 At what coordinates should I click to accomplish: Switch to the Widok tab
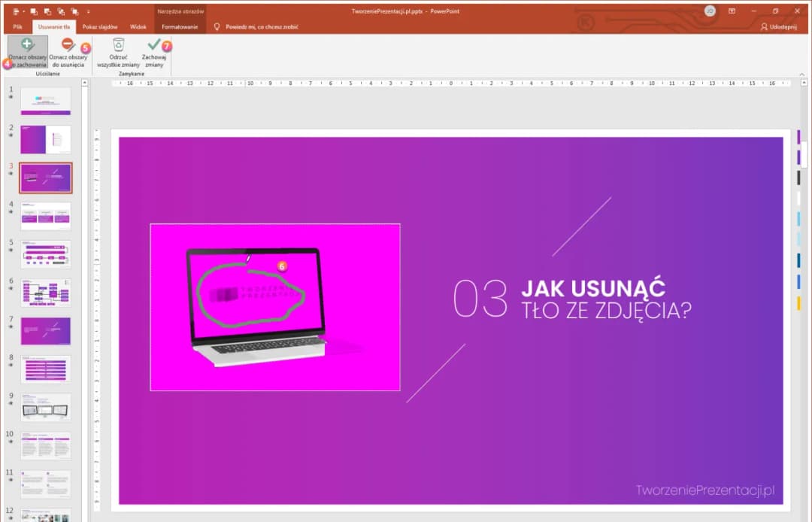coord(138,25)
